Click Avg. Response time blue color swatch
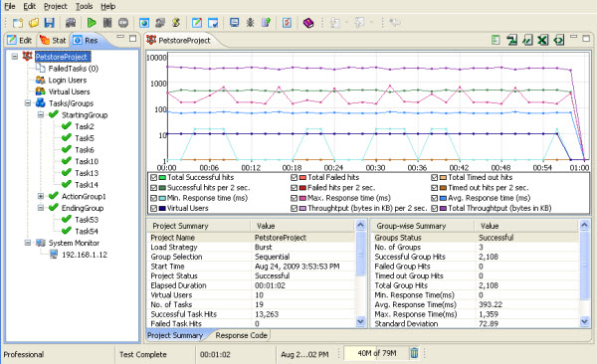This screenshot has height=364, width=597. 443,198
